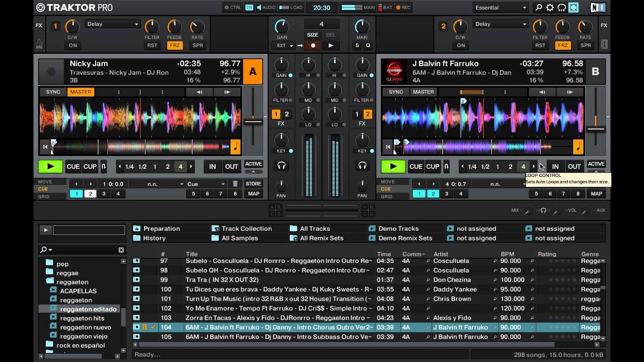Toggle SPR on FX unit 2
Viewport: 644px width, 362px height.
[586, 45]
